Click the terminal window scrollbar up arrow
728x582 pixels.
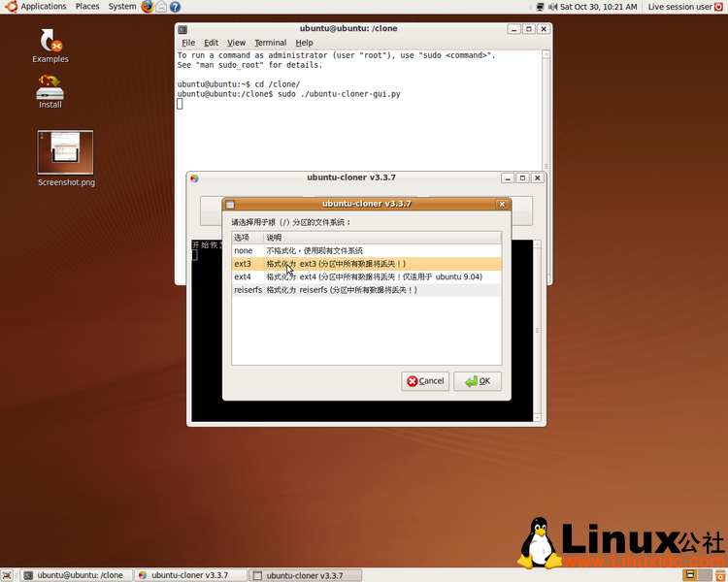pos(546,54)
